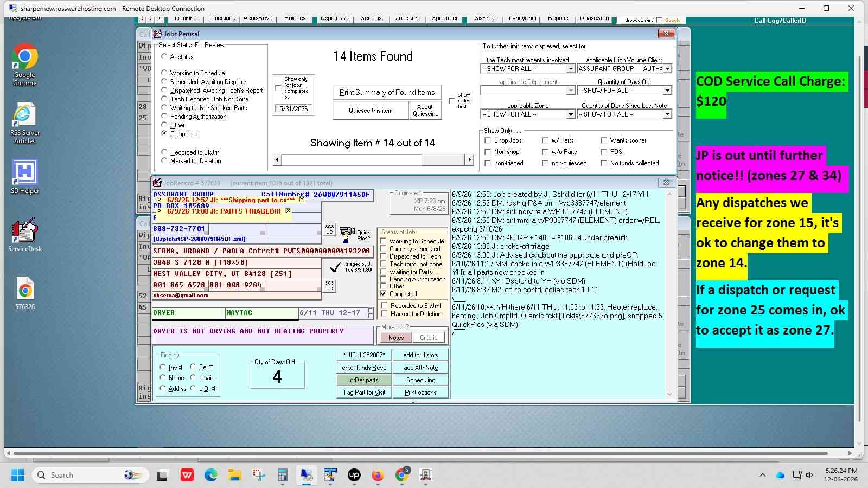
Task: Open the Reports menu tab
Action: point(558,19)
